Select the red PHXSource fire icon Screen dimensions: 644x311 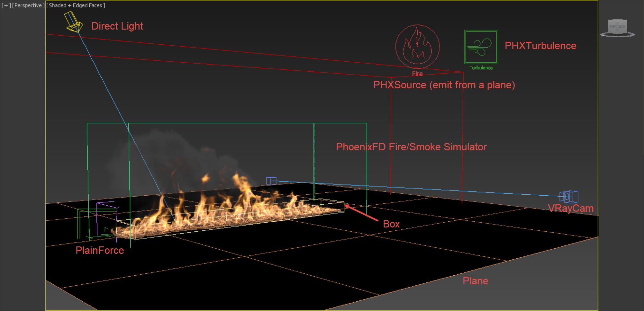pyautogui.click(x=417, y=47)
